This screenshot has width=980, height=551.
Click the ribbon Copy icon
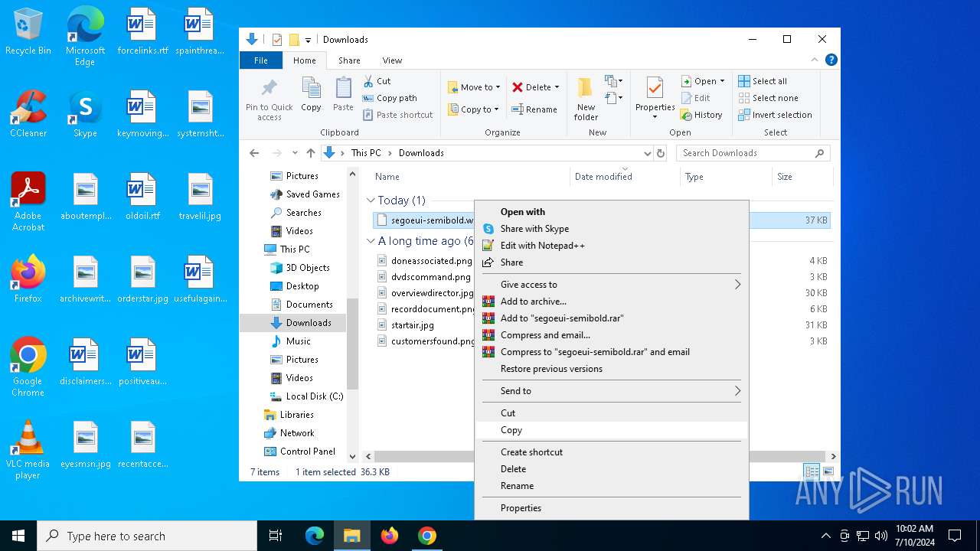tap(311, 88)
